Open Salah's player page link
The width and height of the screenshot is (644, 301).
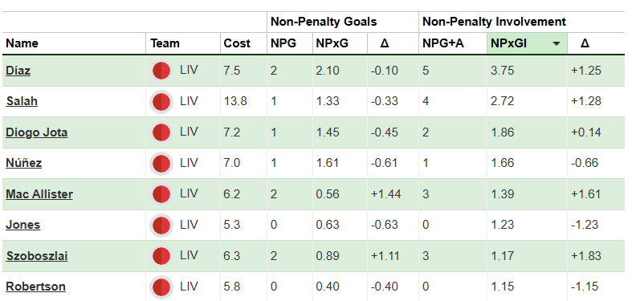22,101
